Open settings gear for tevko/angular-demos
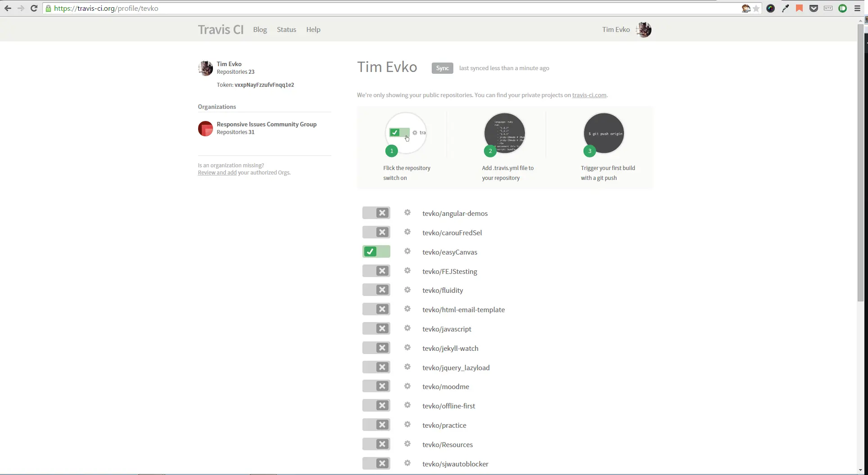The height and width of the screenshot is (475, 868). coord(407,212)
